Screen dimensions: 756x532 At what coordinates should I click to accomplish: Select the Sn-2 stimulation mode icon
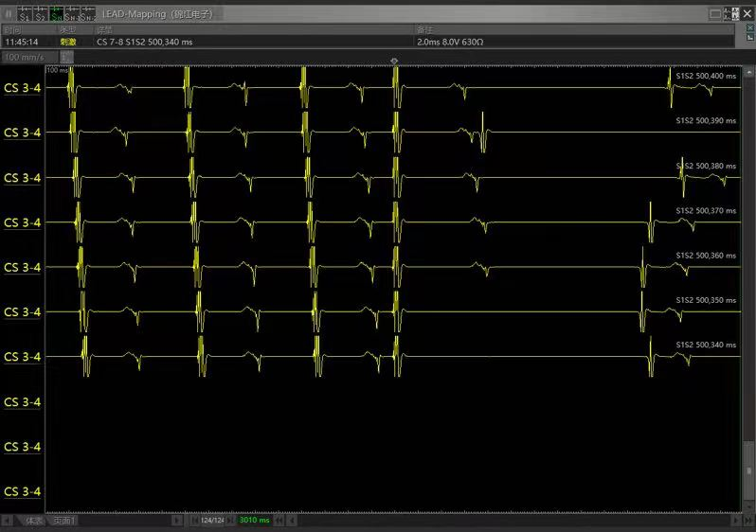coord(87,14)
